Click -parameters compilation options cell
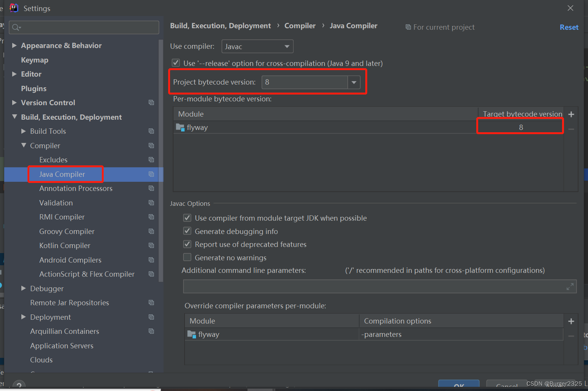588x391 pixels. [461, 334]
